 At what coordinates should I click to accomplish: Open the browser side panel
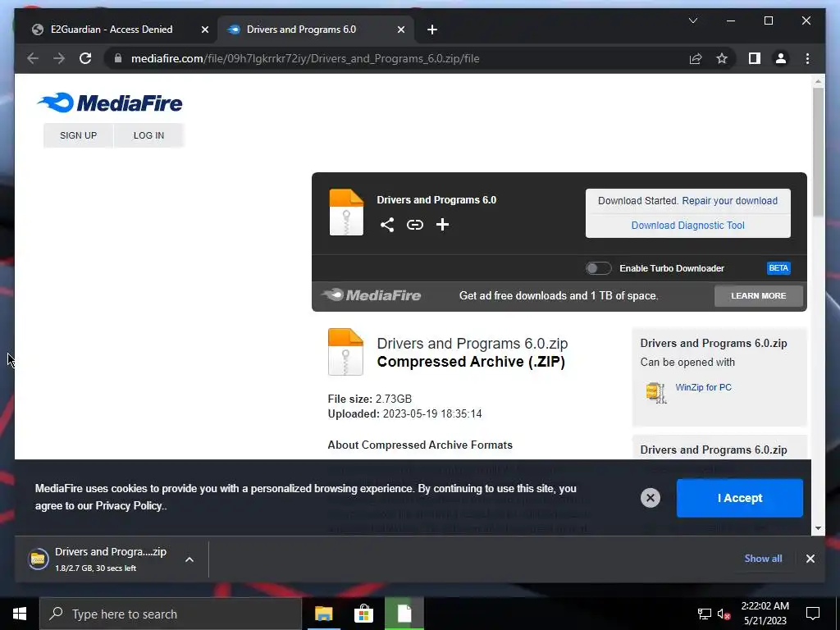755,58
